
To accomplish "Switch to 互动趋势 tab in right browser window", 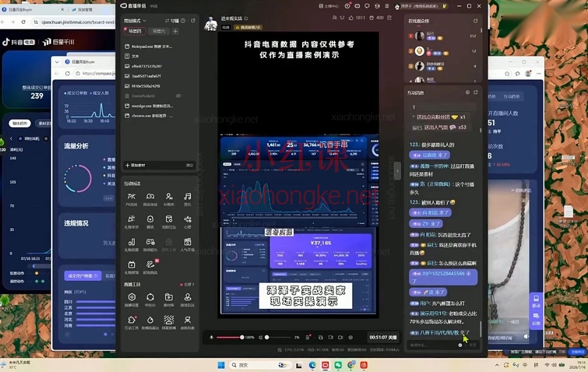I will [511, 97].
